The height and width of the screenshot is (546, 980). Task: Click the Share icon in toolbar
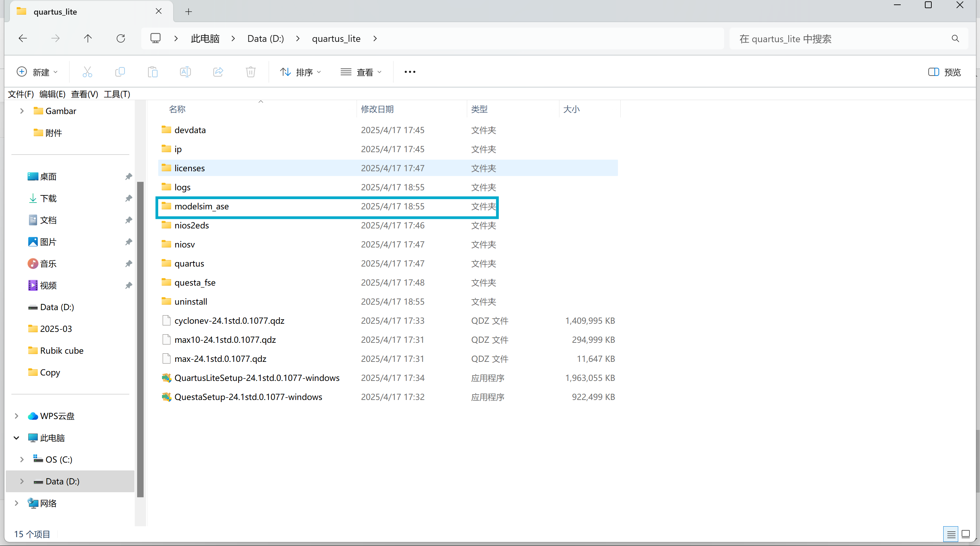[x=218, y=72]
